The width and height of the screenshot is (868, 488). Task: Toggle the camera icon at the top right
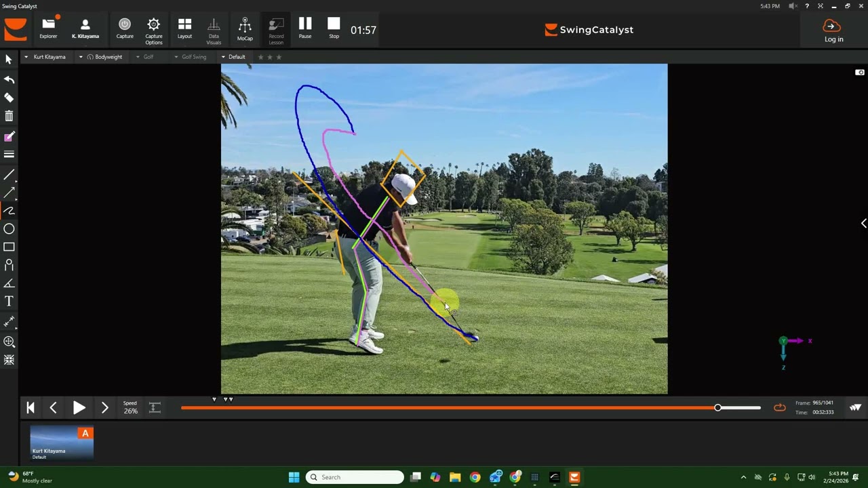tap(860, 73)
